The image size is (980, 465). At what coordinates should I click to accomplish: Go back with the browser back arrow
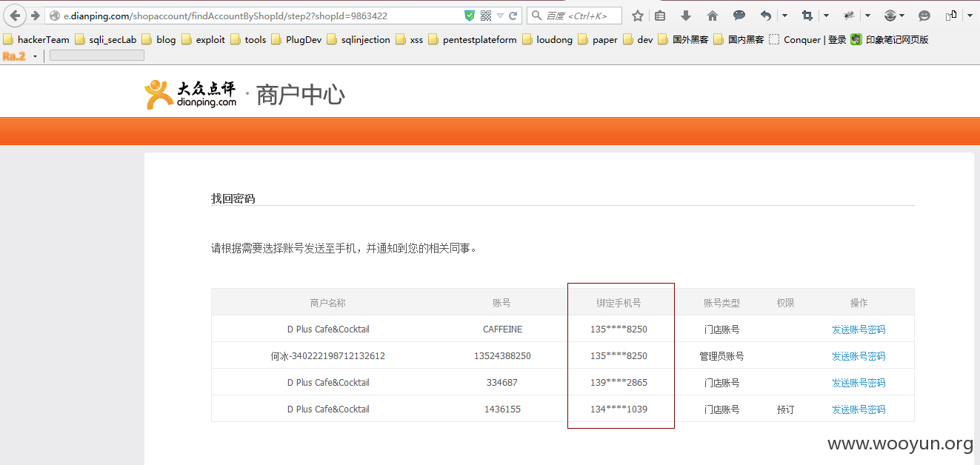[15, 16]
